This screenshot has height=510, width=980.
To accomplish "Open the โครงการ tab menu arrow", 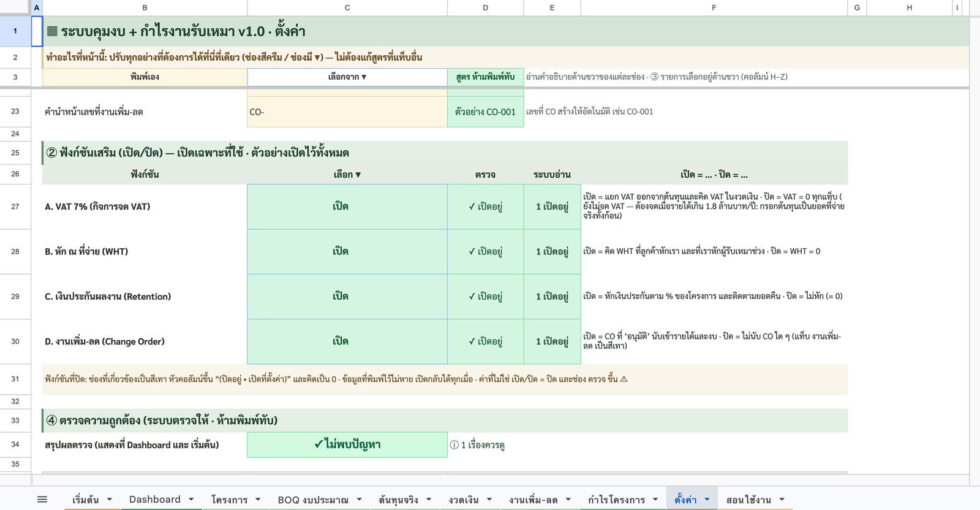I will click(x=258, y=500).
